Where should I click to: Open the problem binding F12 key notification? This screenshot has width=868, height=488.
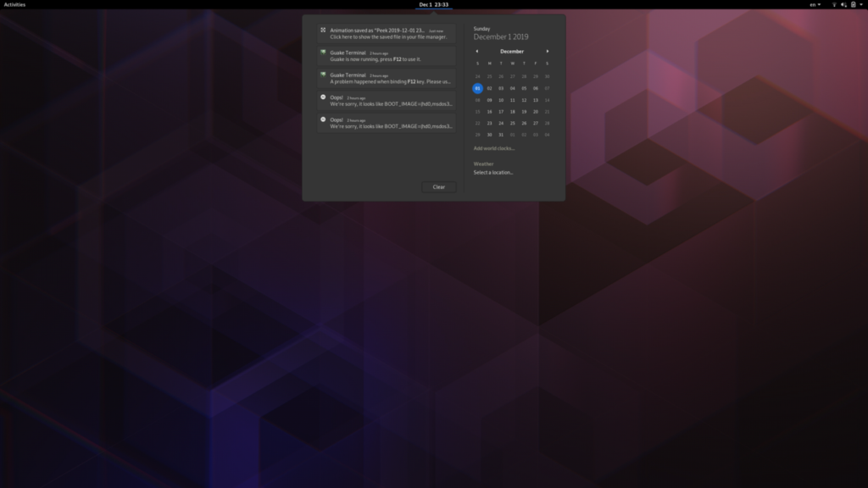coord(387,78)
